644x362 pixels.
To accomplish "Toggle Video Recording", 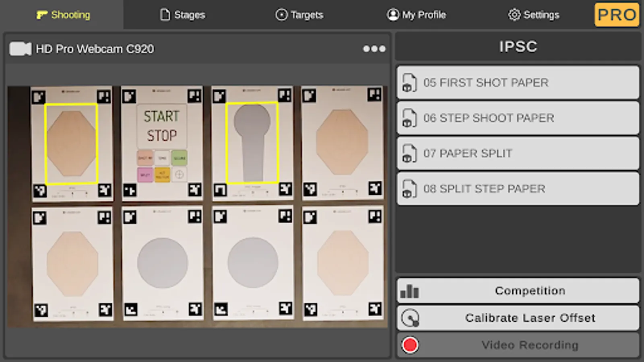I will coord(529,345).
